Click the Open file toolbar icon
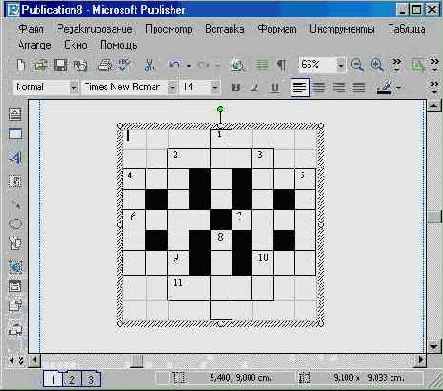The image size is (443, 391). [40, 65]
